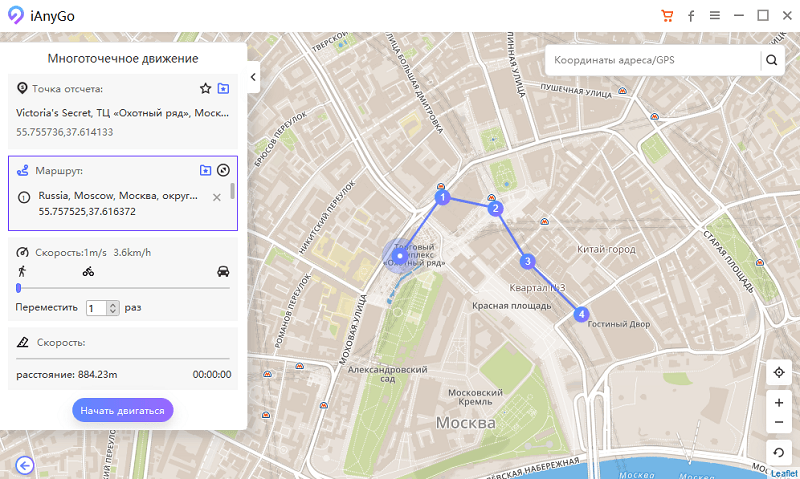Click the speed slider handle

pyautogui.click(x=19, y=288)
